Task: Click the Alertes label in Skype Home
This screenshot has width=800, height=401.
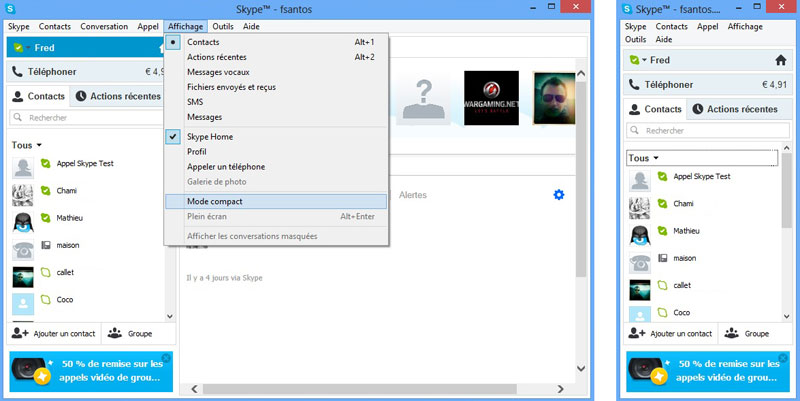Action: point(413,195)
